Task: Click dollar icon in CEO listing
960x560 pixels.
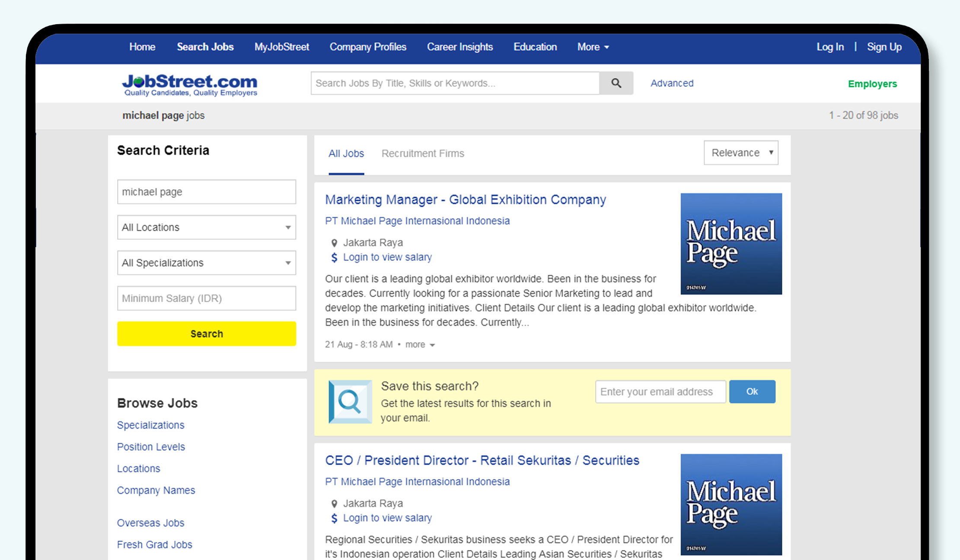Action: pyautogui.click(x=334, y=518)
